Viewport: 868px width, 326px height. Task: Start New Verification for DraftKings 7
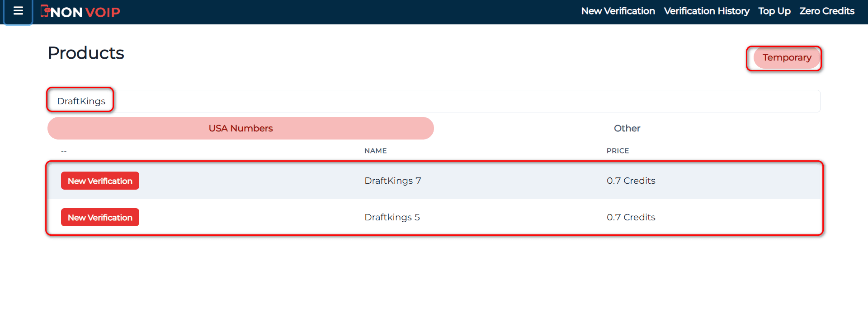click(x=100, y=181)
